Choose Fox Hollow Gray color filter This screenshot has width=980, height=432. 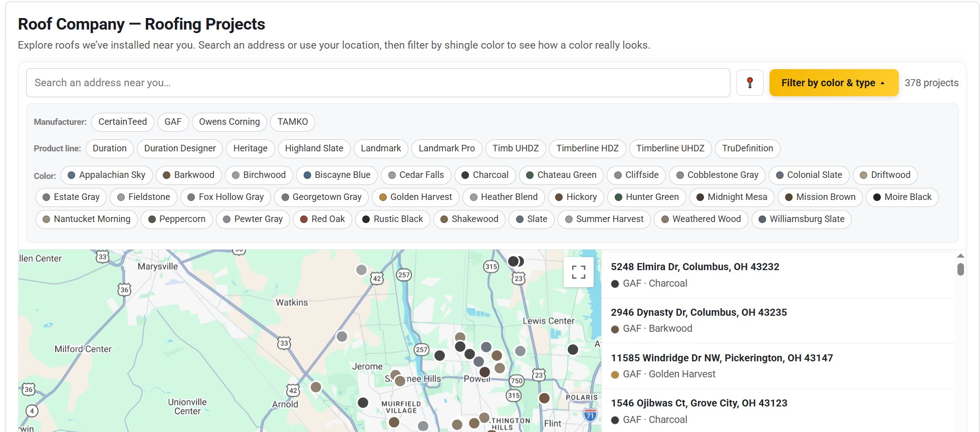226,197
